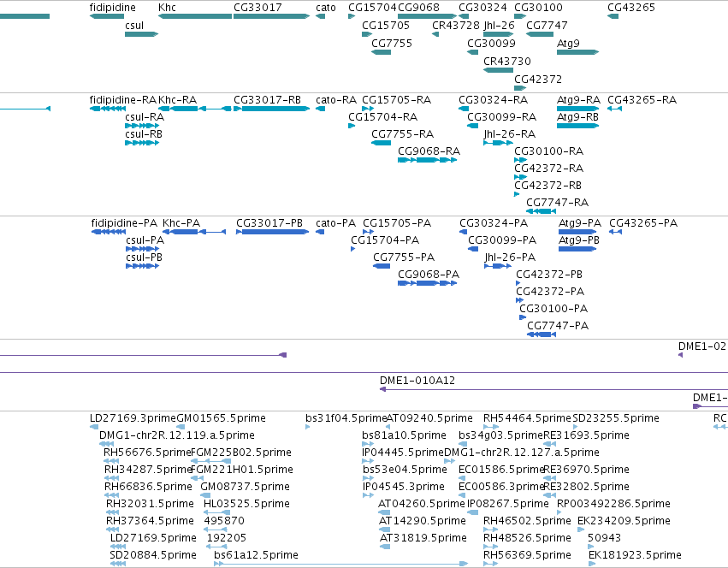Click the bs31f04.5prime EST label
The height and width of the screenshot is (568, 728).
click(346, 418)
